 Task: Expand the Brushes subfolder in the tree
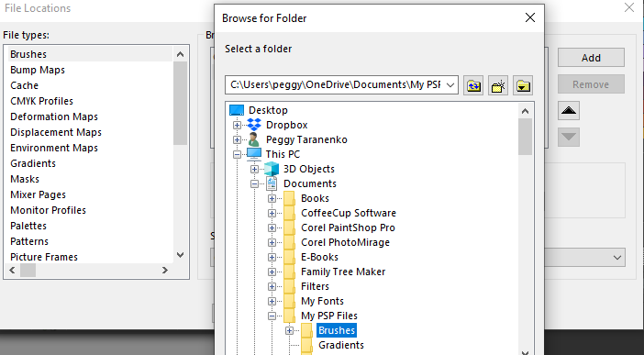[x=290, y=331]
